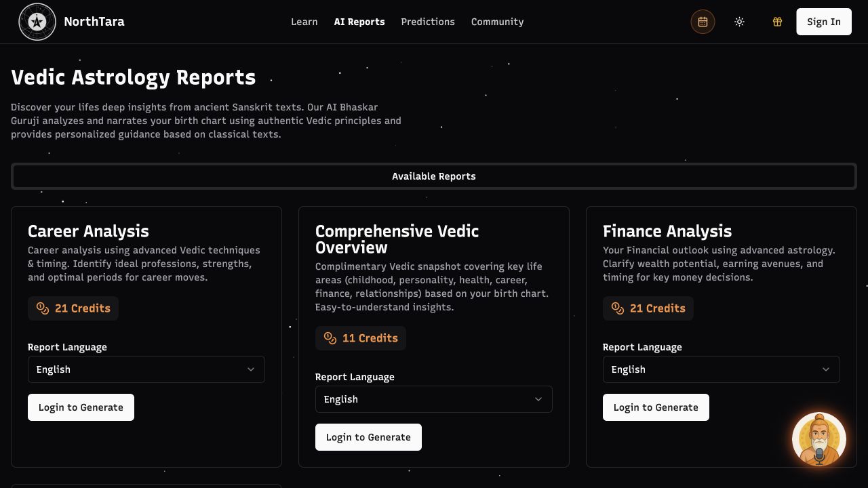Login to generate the Career Analysis report
868x488 pixels.
[x=81, y=407]
